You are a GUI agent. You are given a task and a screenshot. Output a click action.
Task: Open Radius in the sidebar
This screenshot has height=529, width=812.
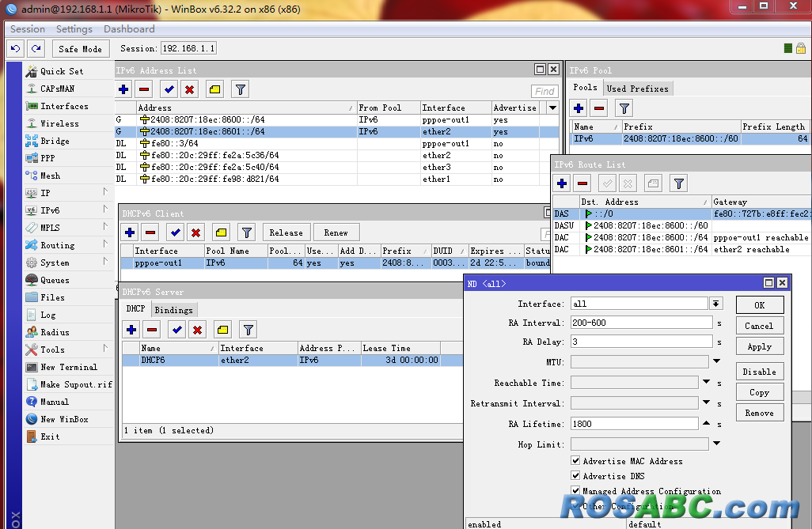tap(55, 332)
